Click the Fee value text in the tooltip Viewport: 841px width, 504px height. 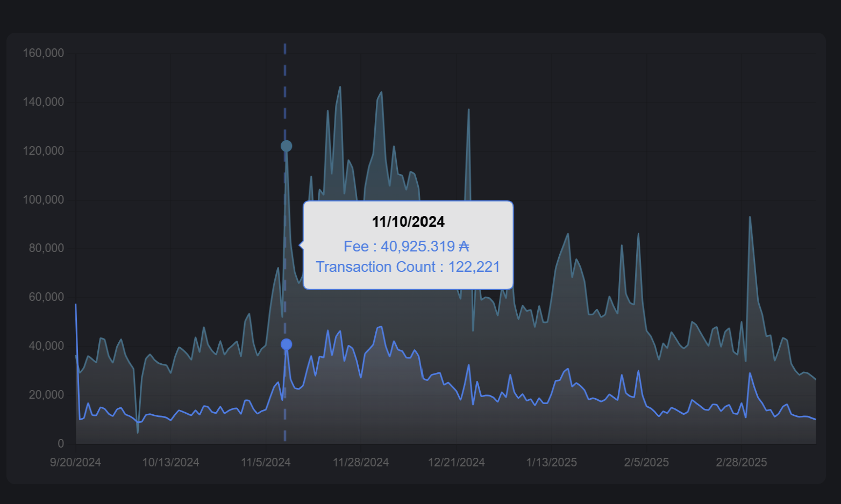407,247
